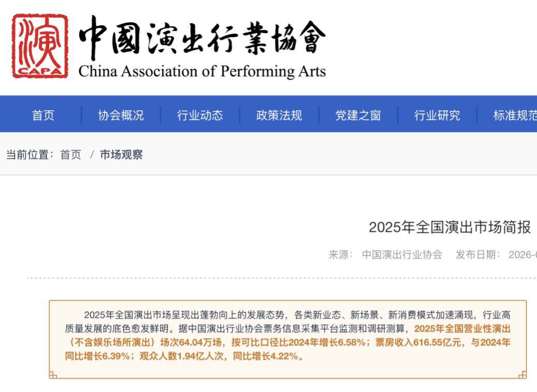Select the 党建之窗 navigation item
The width and height of the screenshot is (537, 392).
(x=358, y=115)
